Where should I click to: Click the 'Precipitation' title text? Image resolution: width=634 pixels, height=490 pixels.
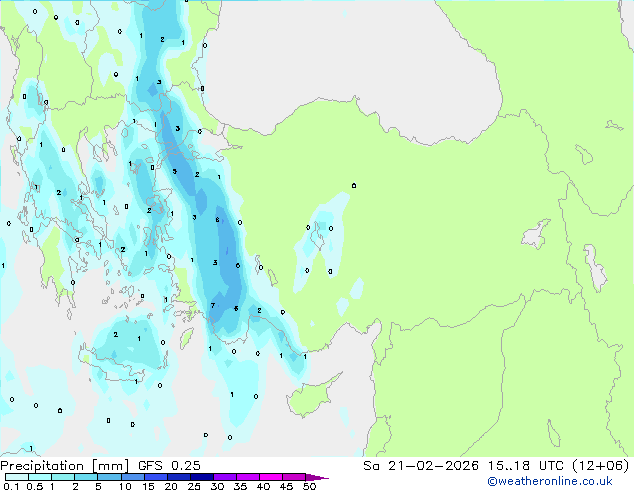pos(42,466)
